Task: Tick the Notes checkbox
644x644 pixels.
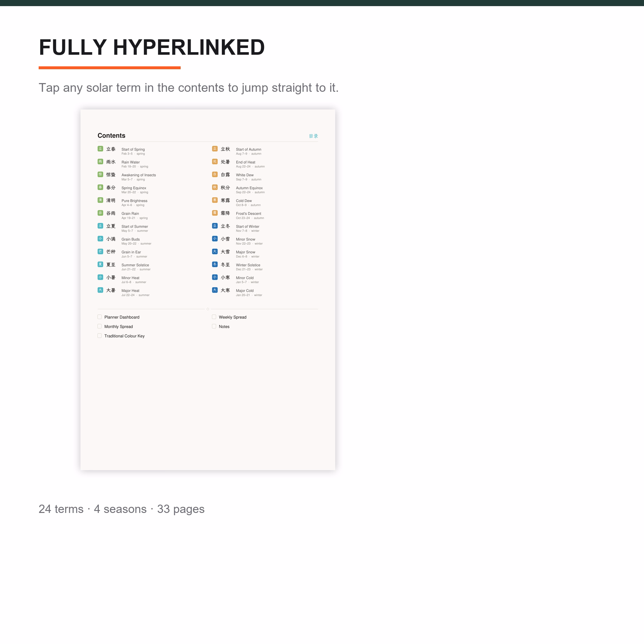Action: point(214,326)
